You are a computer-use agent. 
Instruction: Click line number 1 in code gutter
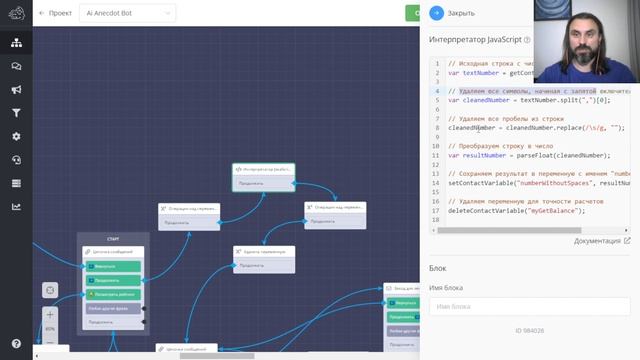pyautogui.click(x=437, y=64)
